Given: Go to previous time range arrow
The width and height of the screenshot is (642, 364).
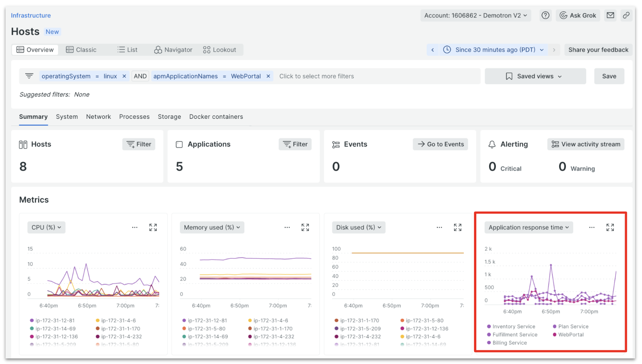Looking at the screenshot, I should pos(433,50).
